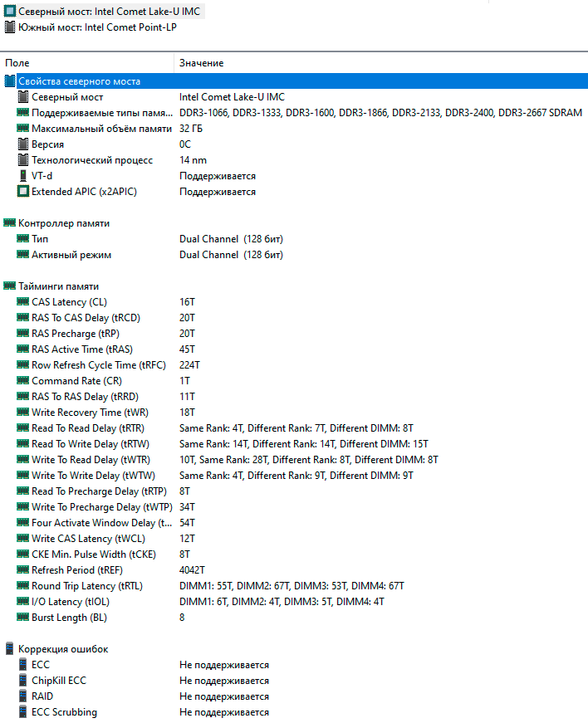
Task: Click the Контроллер памяти group icon
Action: tap(10, 222)
